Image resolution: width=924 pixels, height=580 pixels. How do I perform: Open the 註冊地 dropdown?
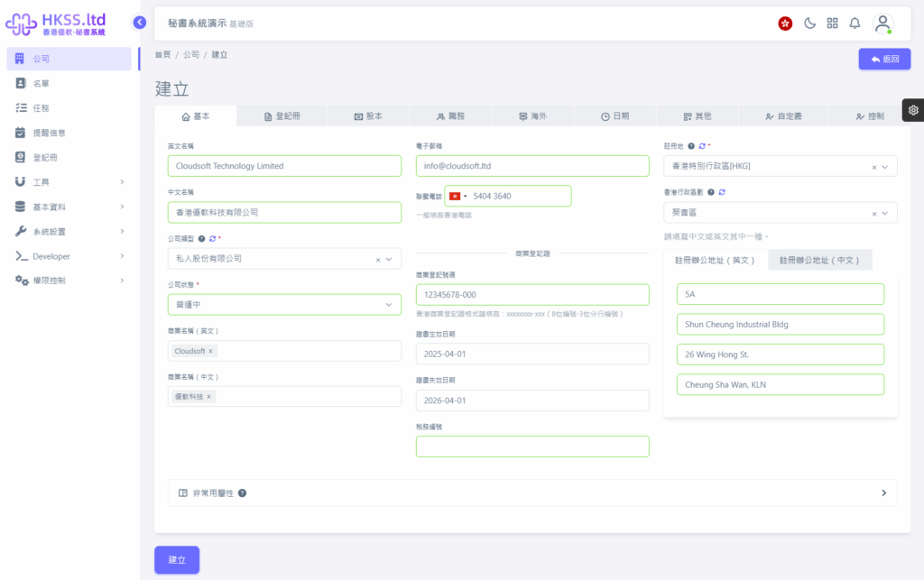tap(781, 166)
